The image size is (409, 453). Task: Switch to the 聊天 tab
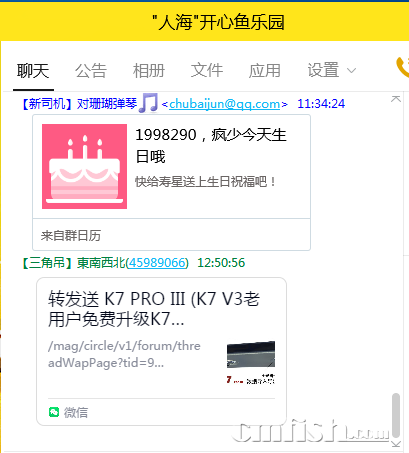33,71
